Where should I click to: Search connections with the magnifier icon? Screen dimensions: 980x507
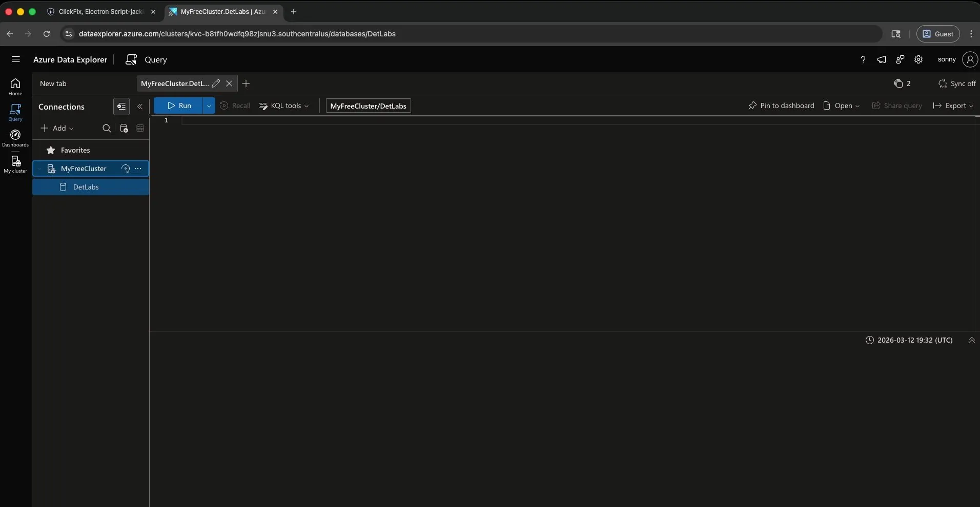point(107,128)
